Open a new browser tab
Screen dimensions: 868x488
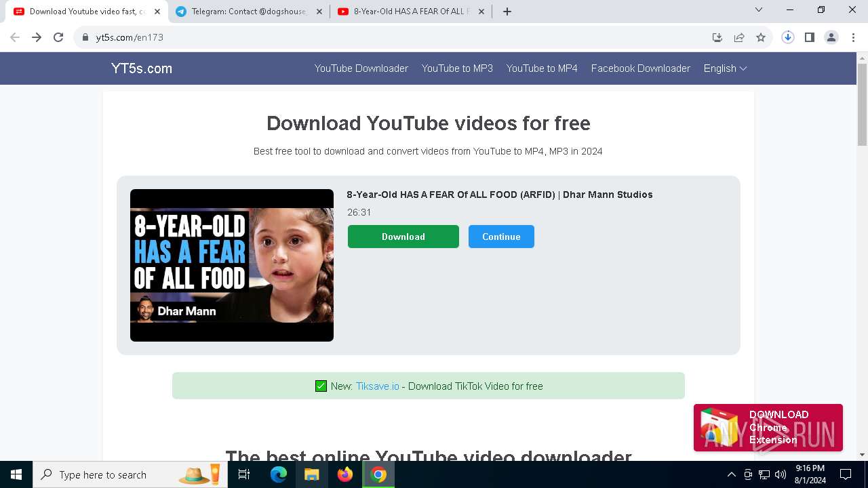point(507,12)
